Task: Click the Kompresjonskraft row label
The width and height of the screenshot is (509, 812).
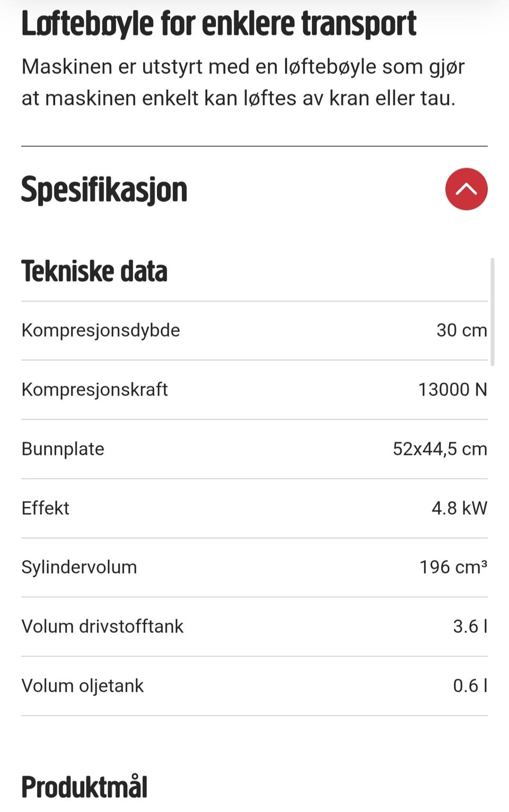Action: coord(94,390)
